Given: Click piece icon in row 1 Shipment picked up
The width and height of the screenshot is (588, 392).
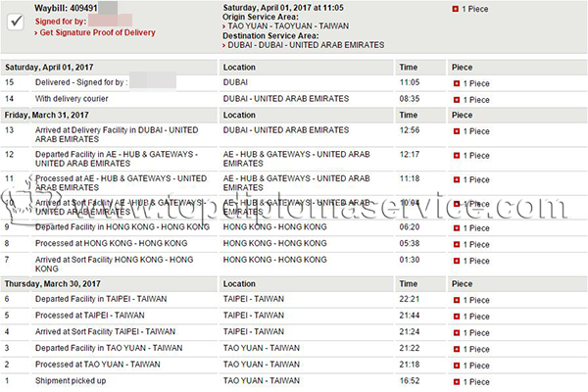Looking at the screenshot, I should [457, 382].
